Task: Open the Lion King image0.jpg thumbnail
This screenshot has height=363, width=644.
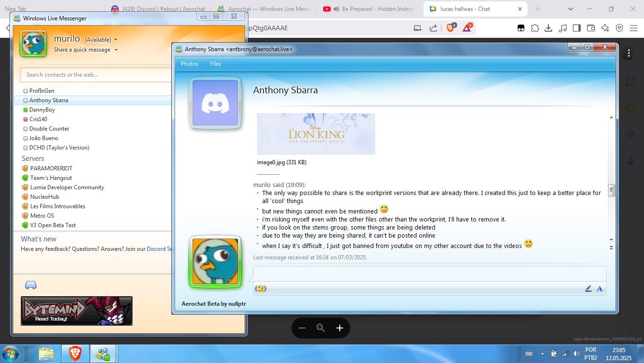Action: (316, 134)
